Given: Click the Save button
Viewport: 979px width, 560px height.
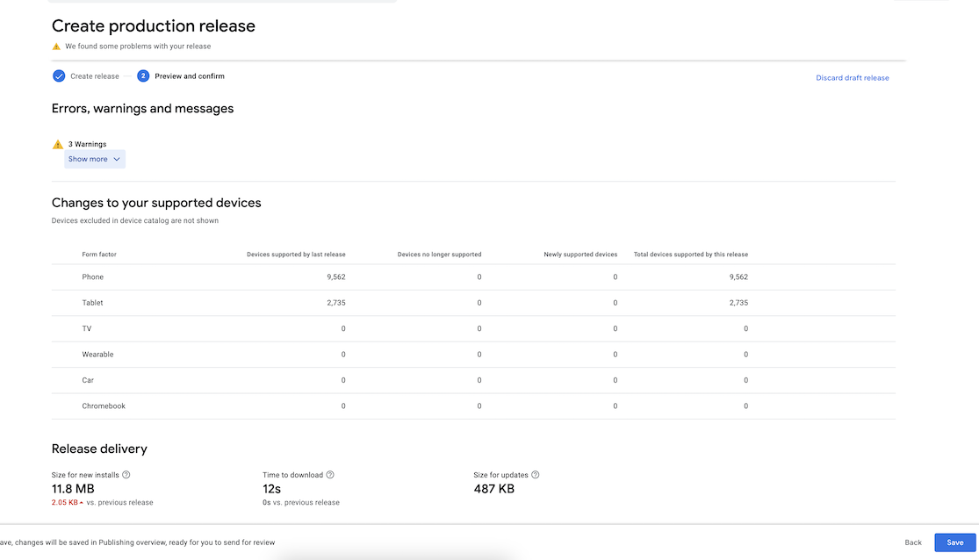Looking at the screenshot, I should tap(954, 542).
